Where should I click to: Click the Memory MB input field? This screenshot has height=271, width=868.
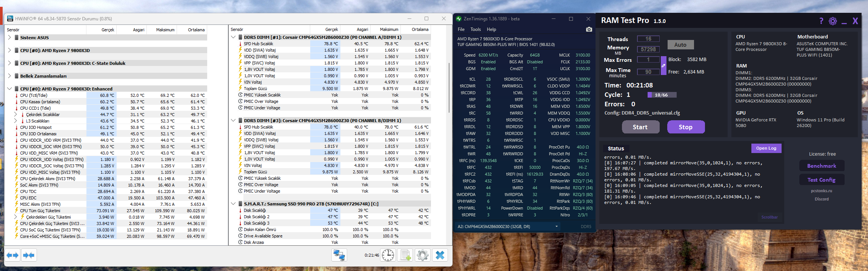[x=648, y=49]
